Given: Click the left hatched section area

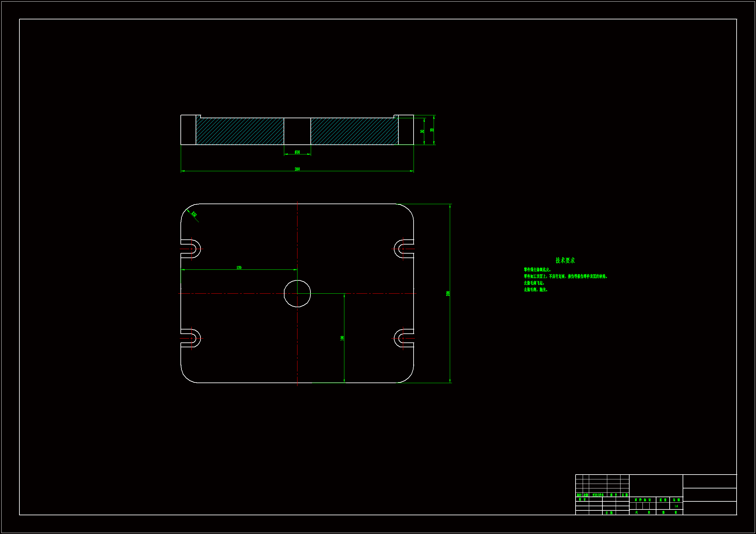Looking at the screenshot, I should 240,131.
